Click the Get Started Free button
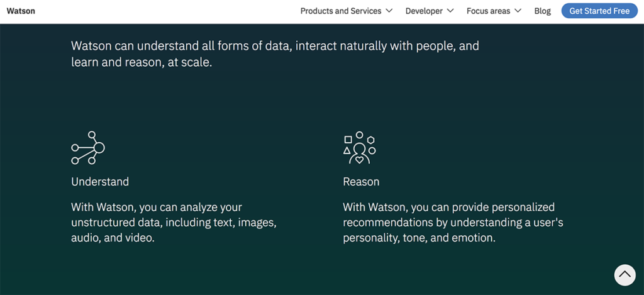 tap(599, 11)
